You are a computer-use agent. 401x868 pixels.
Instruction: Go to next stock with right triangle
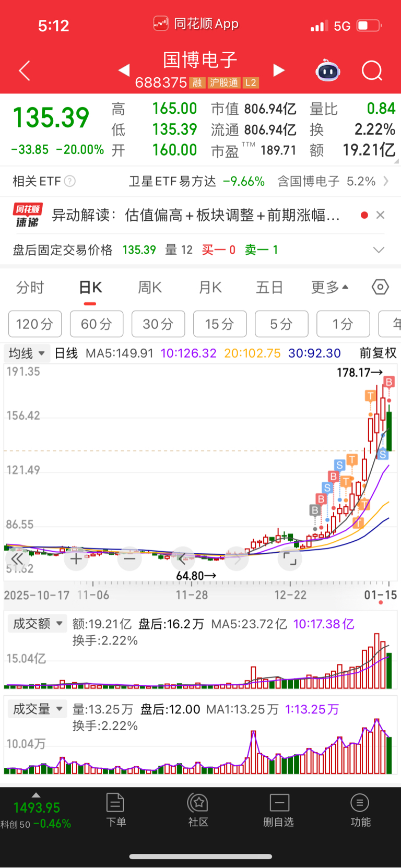coord(279,70)
